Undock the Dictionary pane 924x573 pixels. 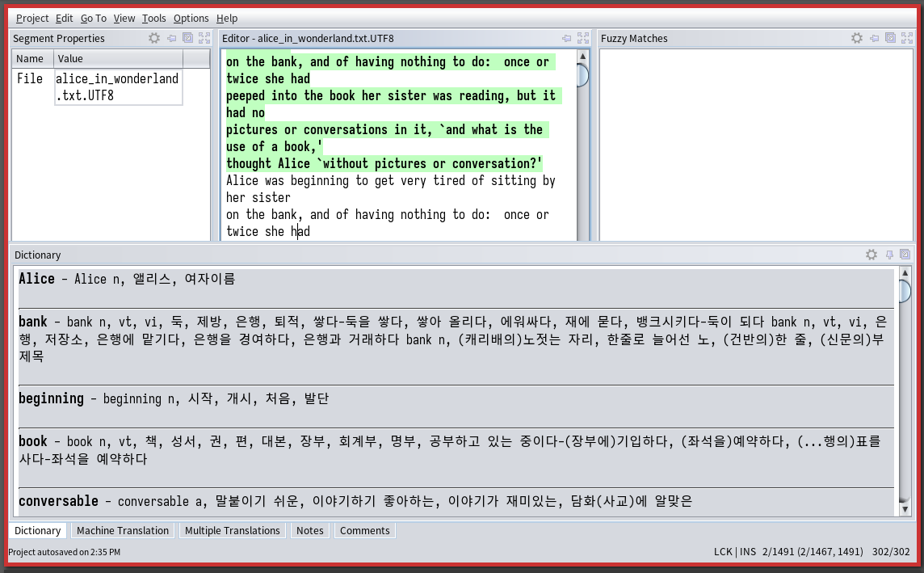point(905,255)
